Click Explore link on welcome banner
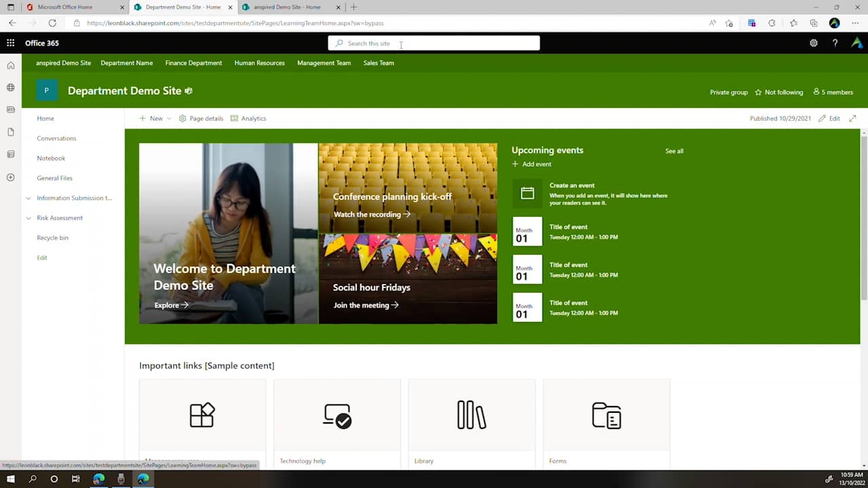868x488 pixels. 171,305
